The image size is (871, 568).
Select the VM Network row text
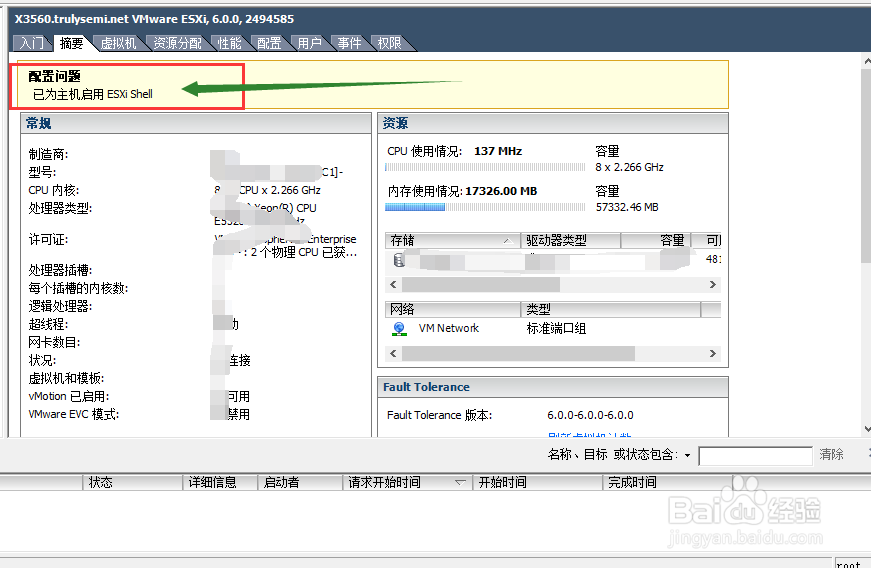[449, 328]
